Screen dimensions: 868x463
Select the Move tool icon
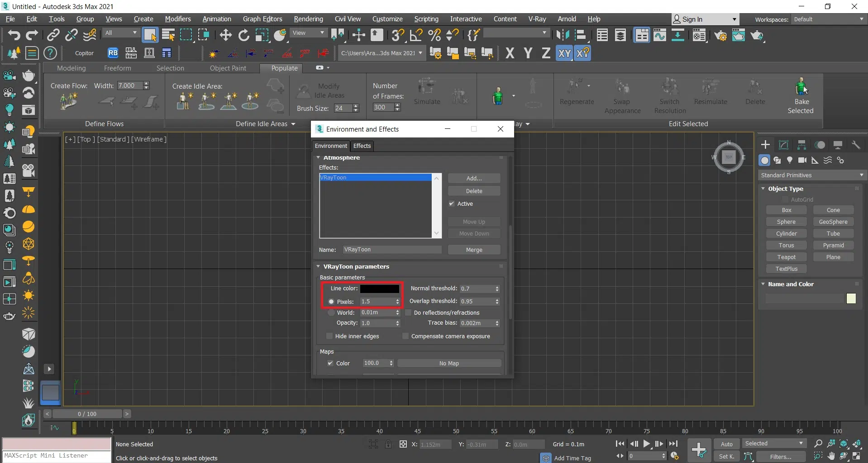pos(225,35)
